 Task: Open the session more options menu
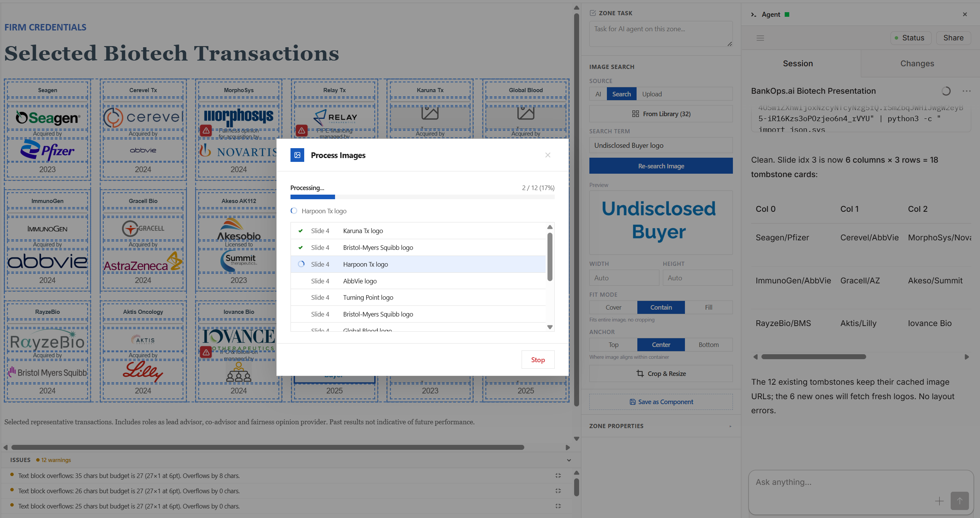click(x=966, y=91)
